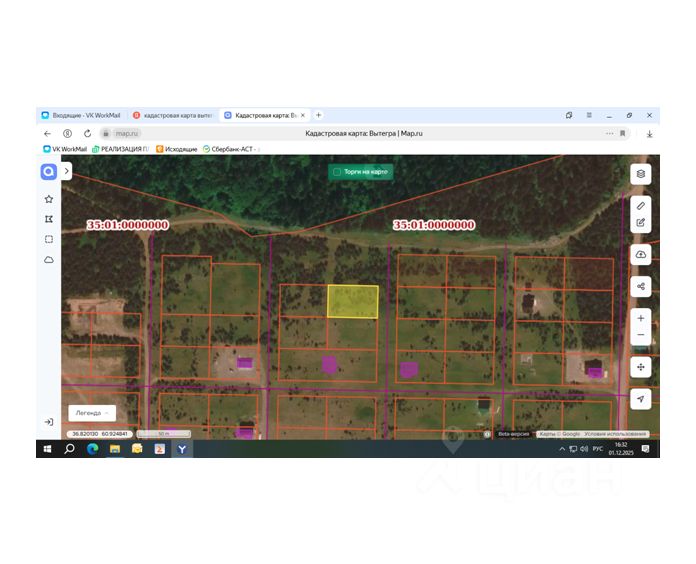Viewport: 696px width, 564px height.
Task: Open Windows taskbar search
Action: (70, 450)
